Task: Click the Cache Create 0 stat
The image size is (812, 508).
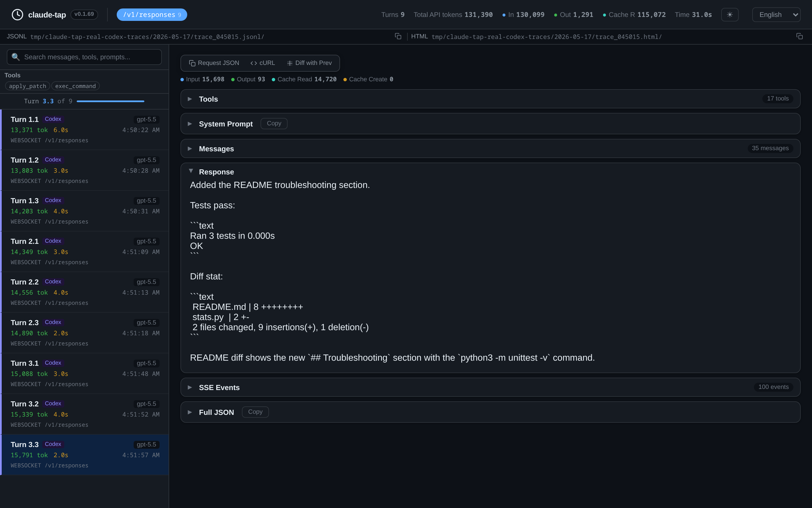Action: point(368,79)
